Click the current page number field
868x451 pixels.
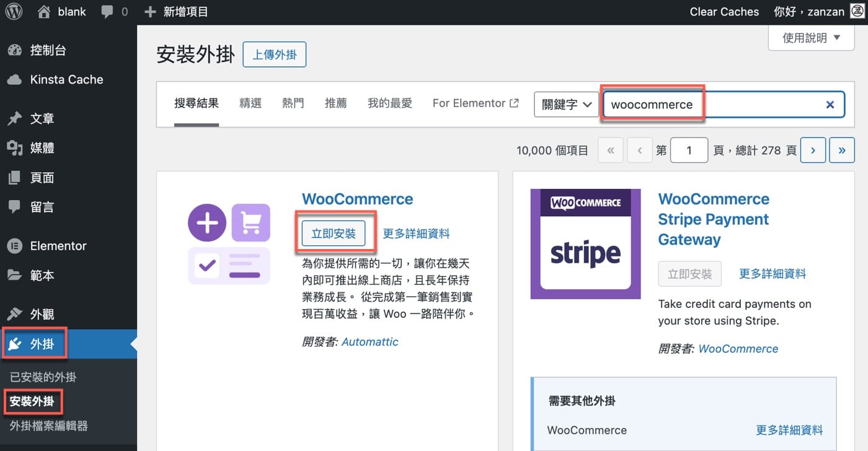tap(689, 150)
